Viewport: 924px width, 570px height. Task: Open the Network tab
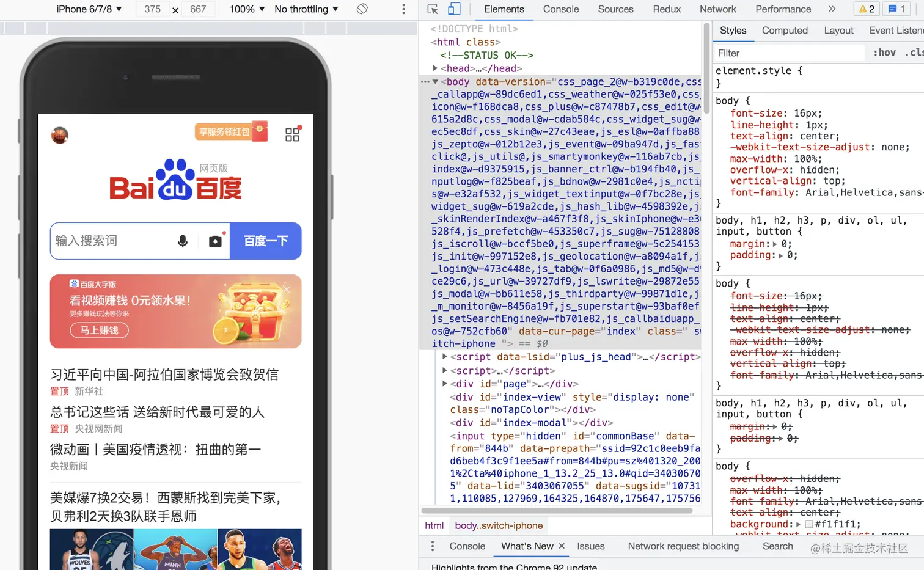[x=718, y=9]
